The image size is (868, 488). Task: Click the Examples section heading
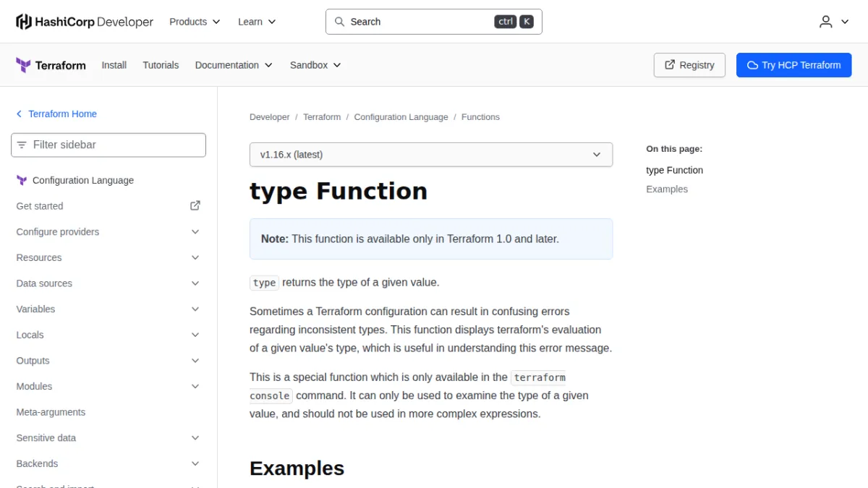click(297, 468)
